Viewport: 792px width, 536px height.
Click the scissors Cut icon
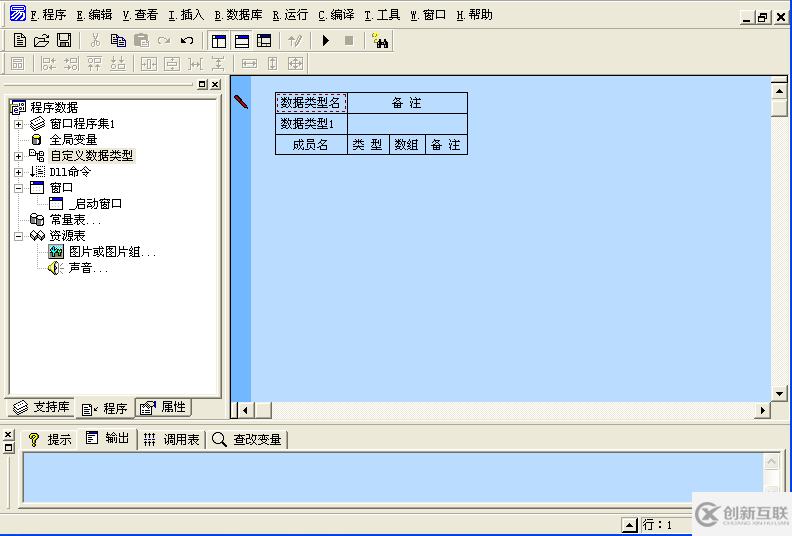click(95, 40)
